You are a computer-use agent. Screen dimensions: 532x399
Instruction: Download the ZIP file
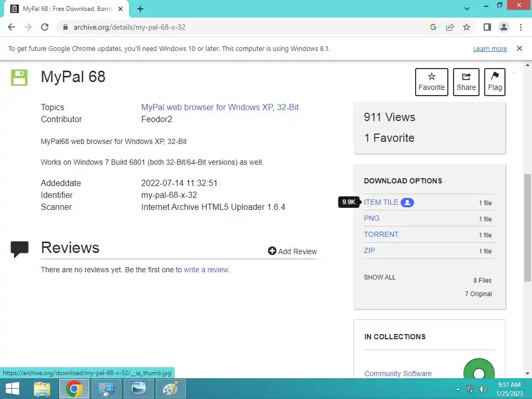[x=369, y=251]
